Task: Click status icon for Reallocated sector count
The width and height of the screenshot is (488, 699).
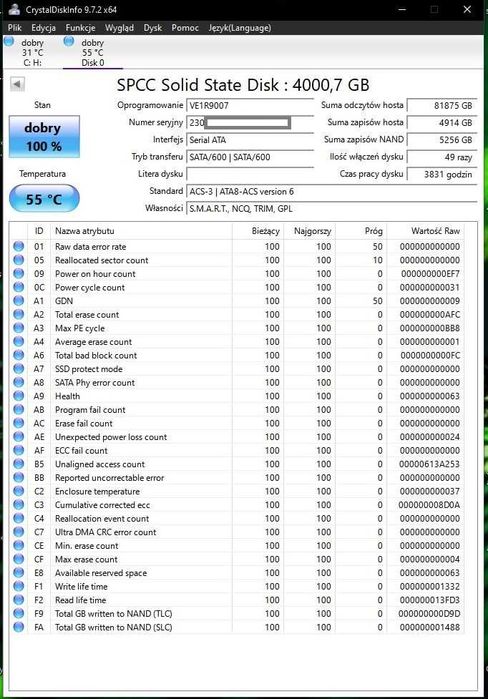Action: tap(19, 260)
